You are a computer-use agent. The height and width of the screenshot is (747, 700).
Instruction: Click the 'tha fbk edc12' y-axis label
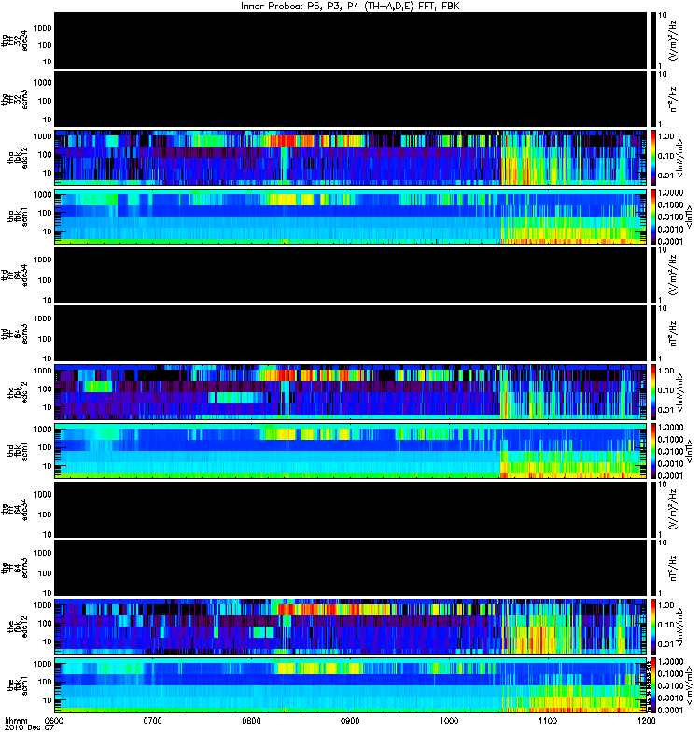(x=19, y=158)
